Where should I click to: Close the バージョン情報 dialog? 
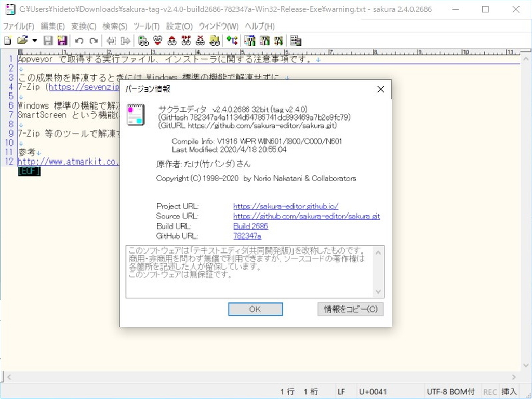coord(381,89)
